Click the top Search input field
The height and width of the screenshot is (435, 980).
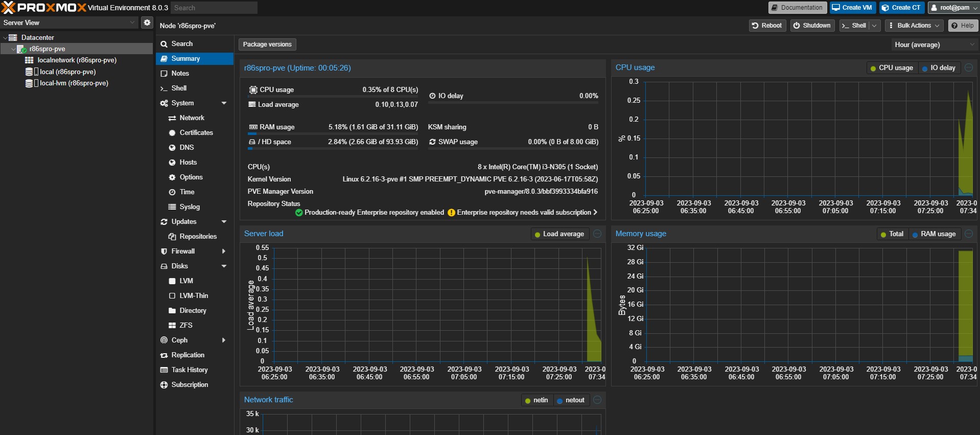click(214, 8)
